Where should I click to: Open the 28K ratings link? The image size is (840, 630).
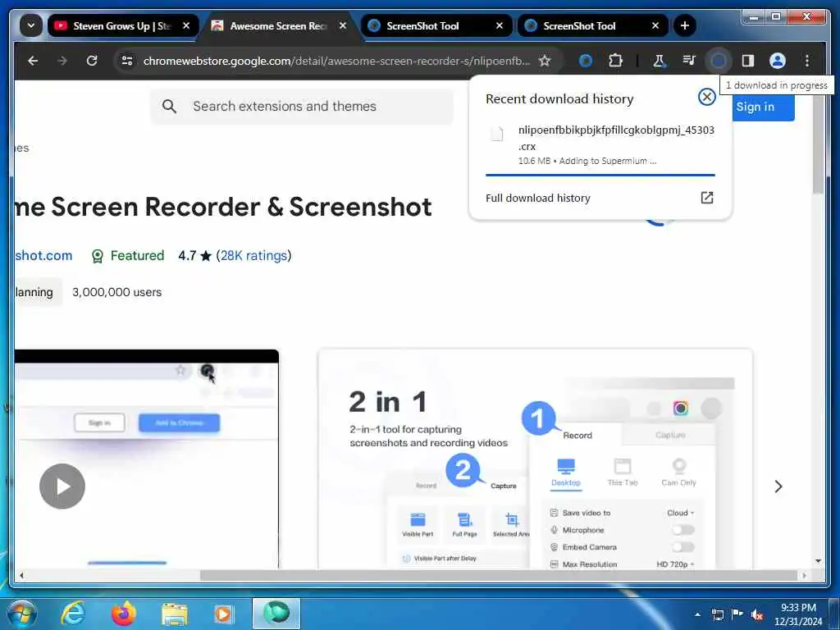point(254,256)
